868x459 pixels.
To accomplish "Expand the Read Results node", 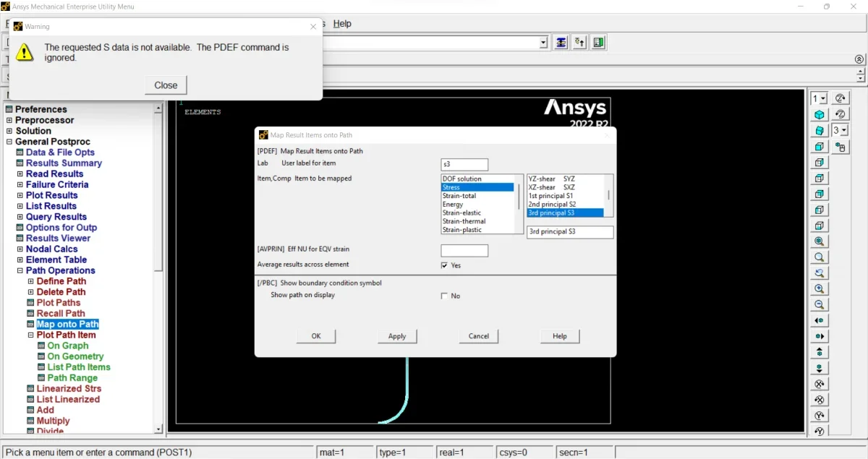I will pyautogui.click(x=20, y=173).
